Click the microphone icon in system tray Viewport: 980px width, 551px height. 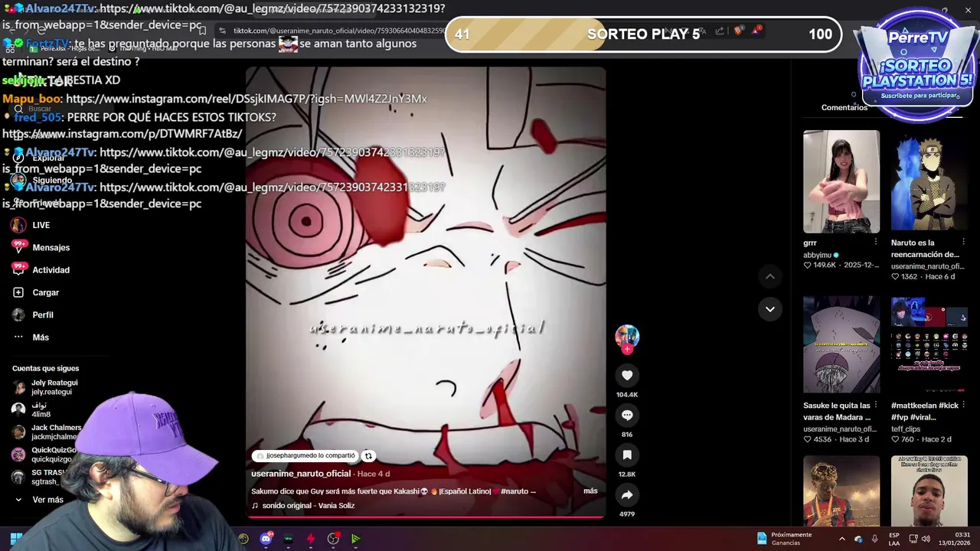874,539
